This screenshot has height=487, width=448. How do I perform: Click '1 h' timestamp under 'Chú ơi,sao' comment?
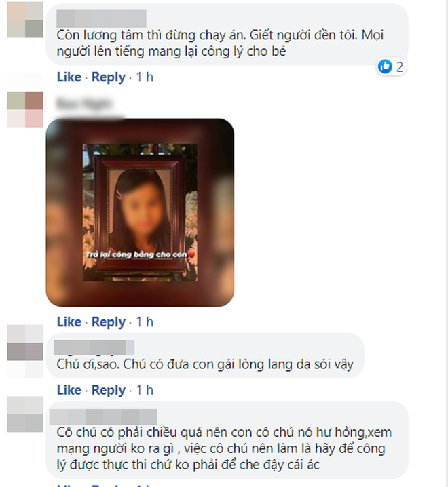click(145, 390)
